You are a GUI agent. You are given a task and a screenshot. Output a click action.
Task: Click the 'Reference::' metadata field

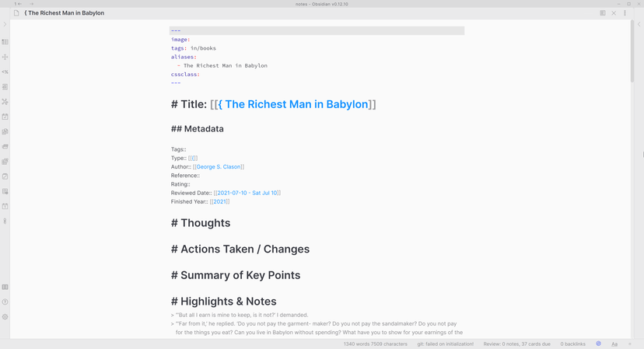pos(185,176)
